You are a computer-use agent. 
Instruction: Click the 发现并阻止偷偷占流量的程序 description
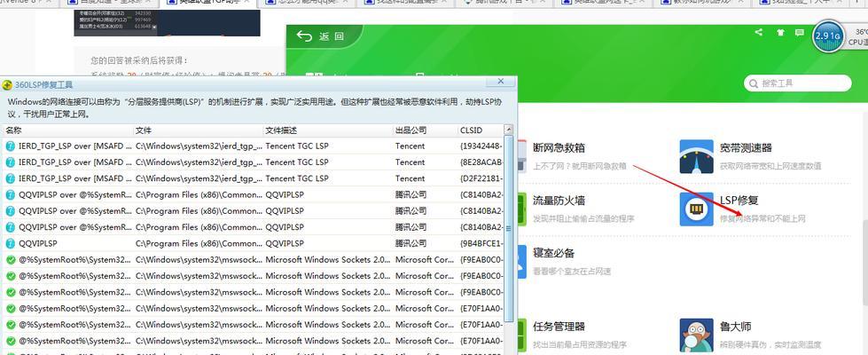pyautogui.click(x=583, y=218)
